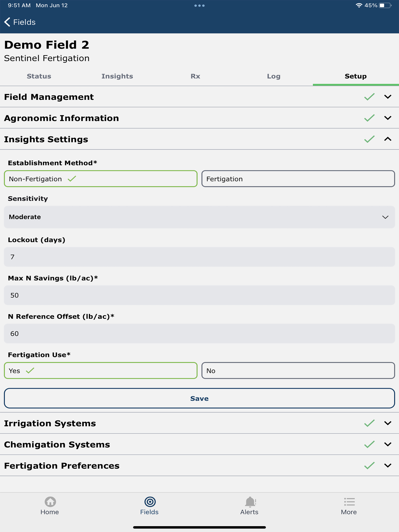Tap the Home icon in bottom bar
This screenshot has width=399, height=532.
[50, 502]
